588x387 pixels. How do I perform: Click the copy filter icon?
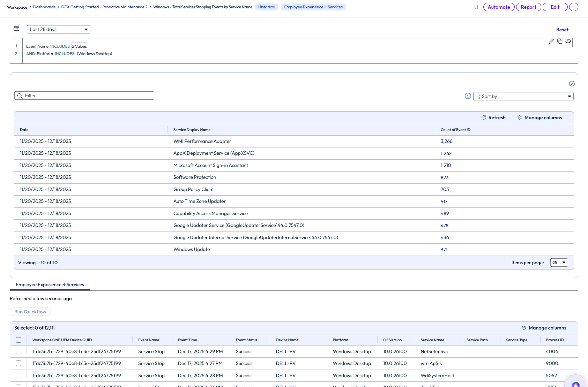560,41
